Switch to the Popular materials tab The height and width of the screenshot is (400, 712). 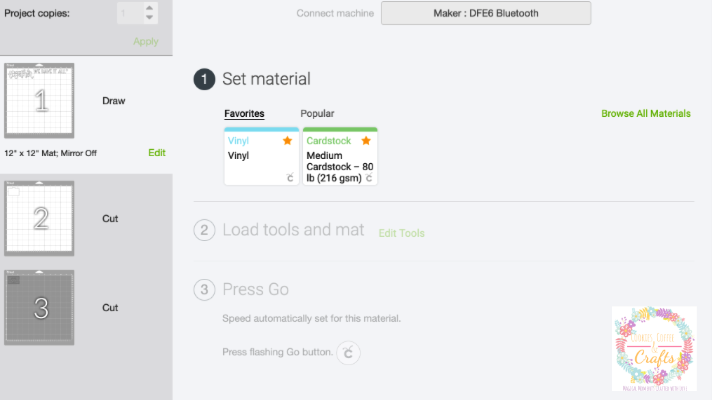pyautogui.click(x=317, y=114)
